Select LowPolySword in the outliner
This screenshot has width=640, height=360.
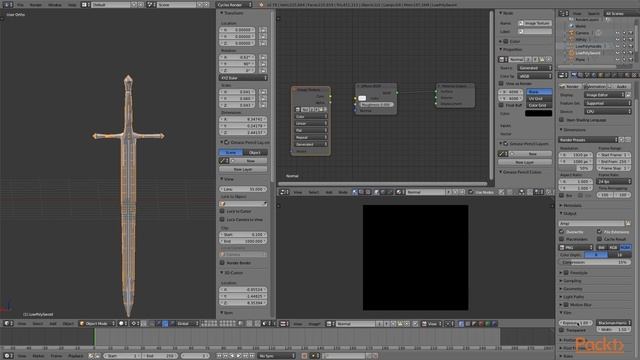pyautogui.click(x=588, y=53)
